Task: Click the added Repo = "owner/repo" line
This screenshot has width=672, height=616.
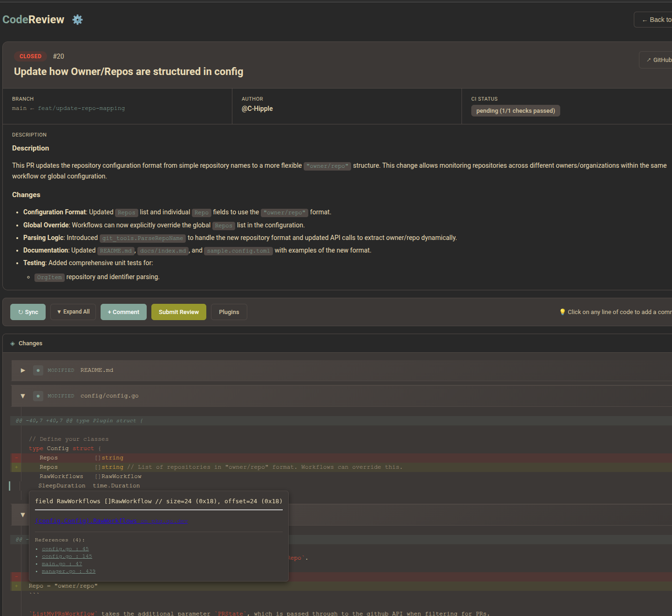Action: click(x=341, y=586)
